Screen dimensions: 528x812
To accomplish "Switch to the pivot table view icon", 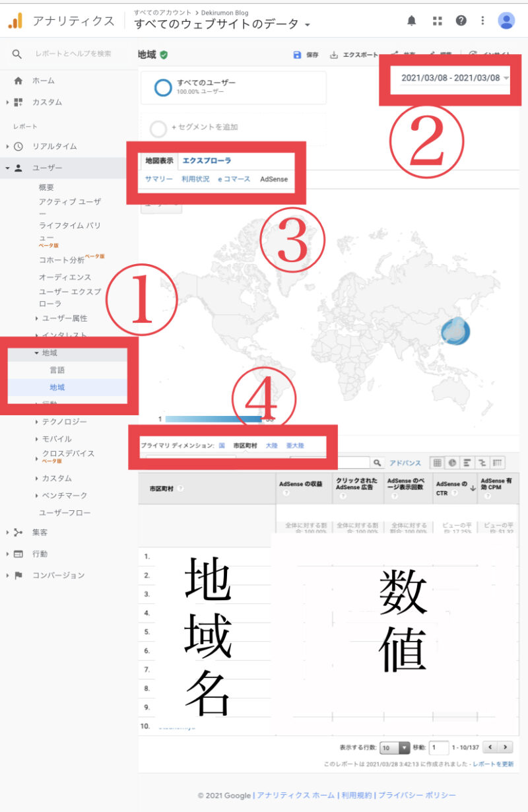I will (498, 463).
